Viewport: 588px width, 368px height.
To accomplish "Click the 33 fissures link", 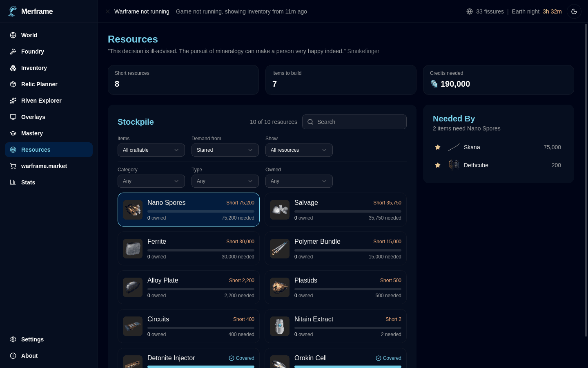I will click(490, 11).
